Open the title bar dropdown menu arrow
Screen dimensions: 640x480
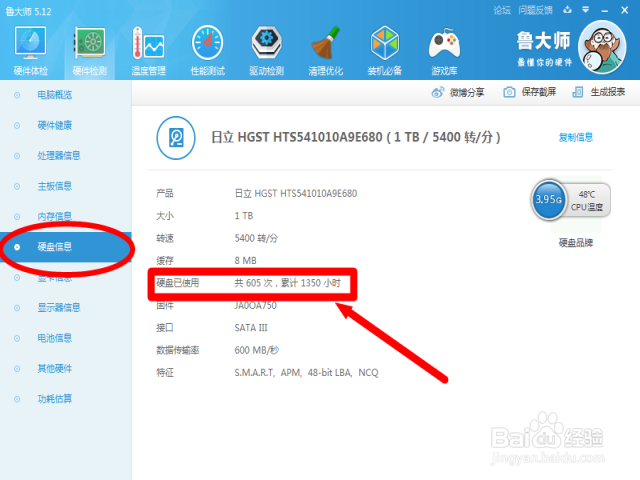(x=586, y=10)
